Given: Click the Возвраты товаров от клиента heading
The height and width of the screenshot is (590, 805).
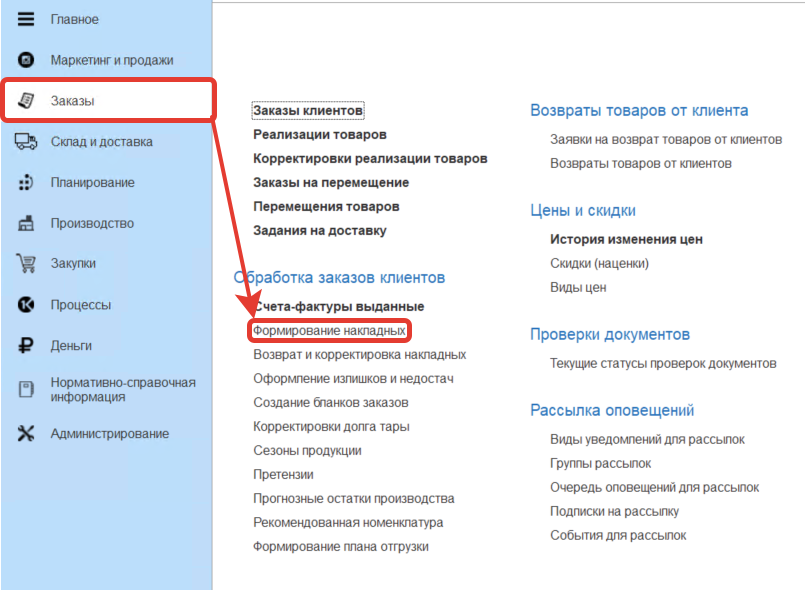Looking at the screenshot, I should (x=639, y=110).
